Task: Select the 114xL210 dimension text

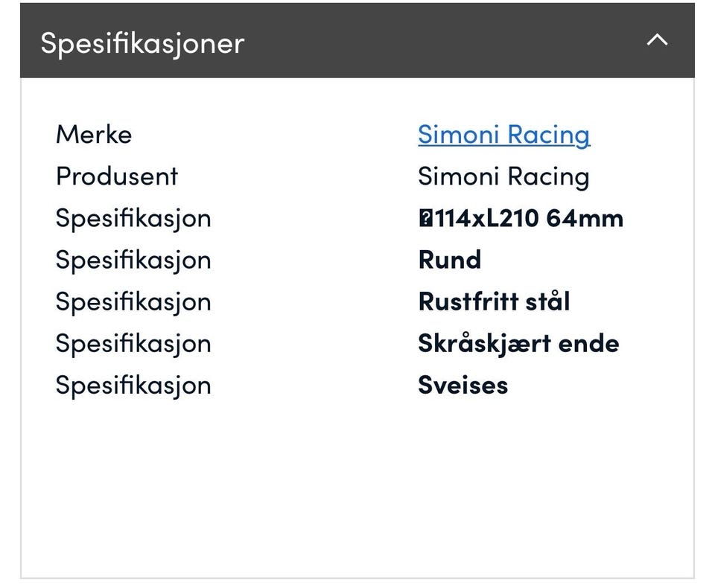Action: click(486, 218)
